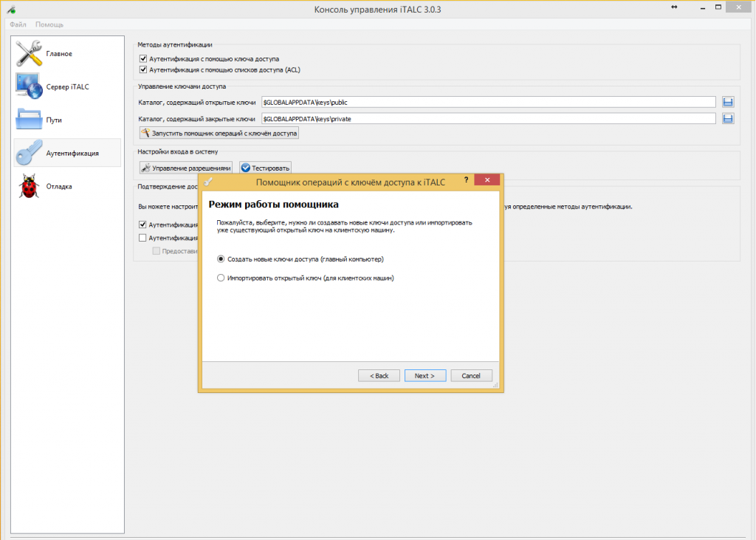Click the Управление ключами доступа label
756x540 pixels.
[182, 86]
